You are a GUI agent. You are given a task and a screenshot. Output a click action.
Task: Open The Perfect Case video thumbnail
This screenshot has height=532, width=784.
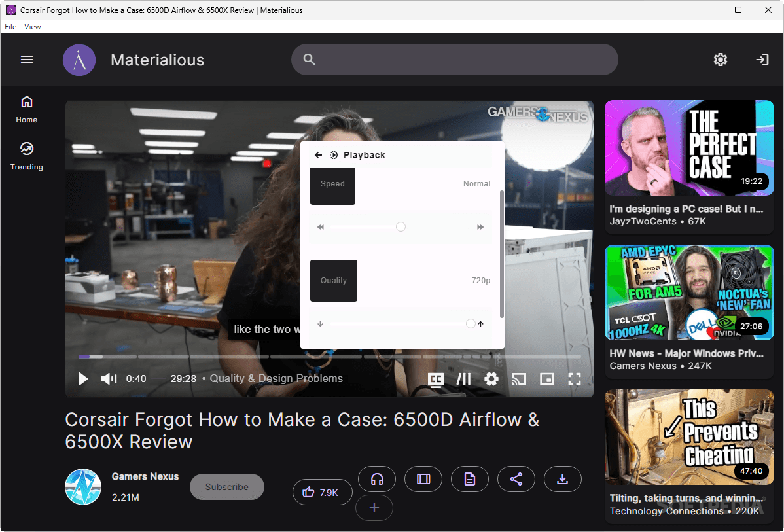(x=689, y=148)
